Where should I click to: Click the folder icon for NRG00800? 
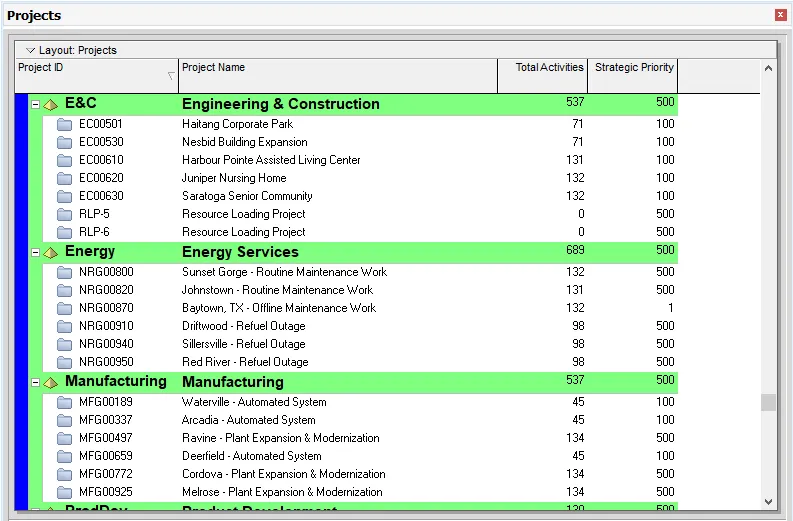(x=65, y=272)
